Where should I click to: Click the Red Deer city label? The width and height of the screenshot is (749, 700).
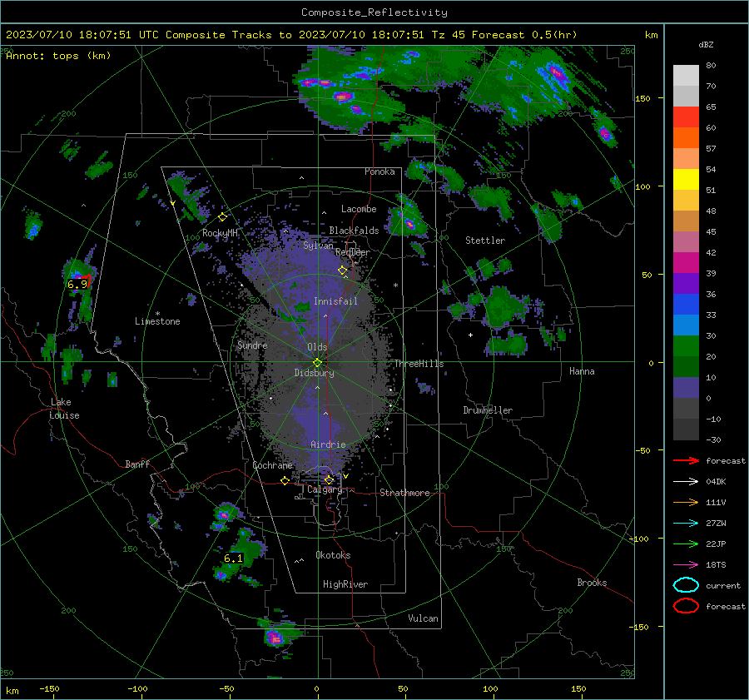353,252
